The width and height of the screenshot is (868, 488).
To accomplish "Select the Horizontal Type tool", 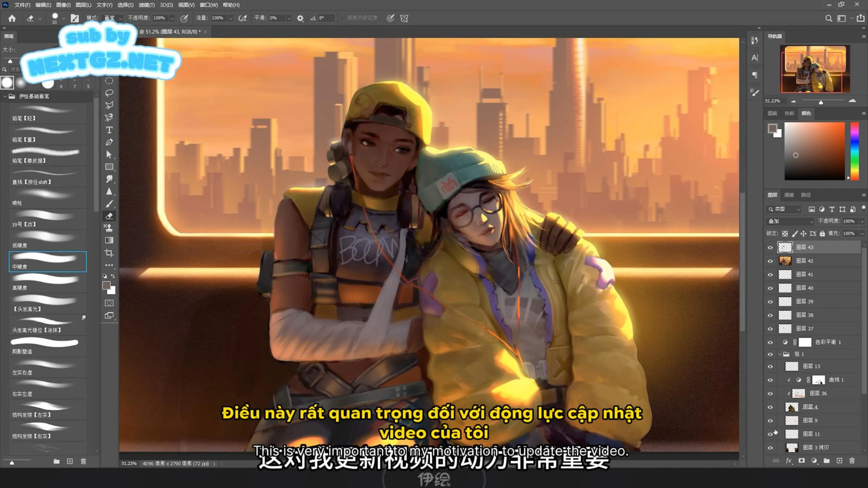I will coord(109,130).
